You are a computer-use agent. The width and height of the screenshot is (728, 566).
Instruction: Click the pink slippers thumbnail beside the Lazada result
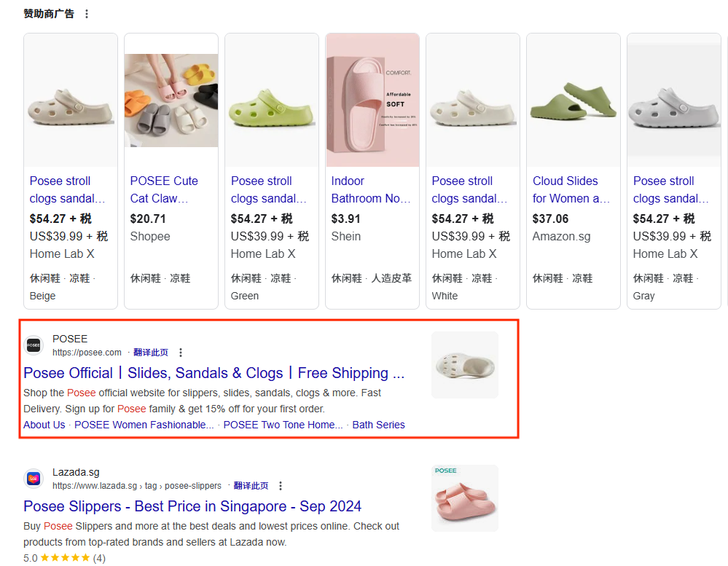[x=465, y=498]
